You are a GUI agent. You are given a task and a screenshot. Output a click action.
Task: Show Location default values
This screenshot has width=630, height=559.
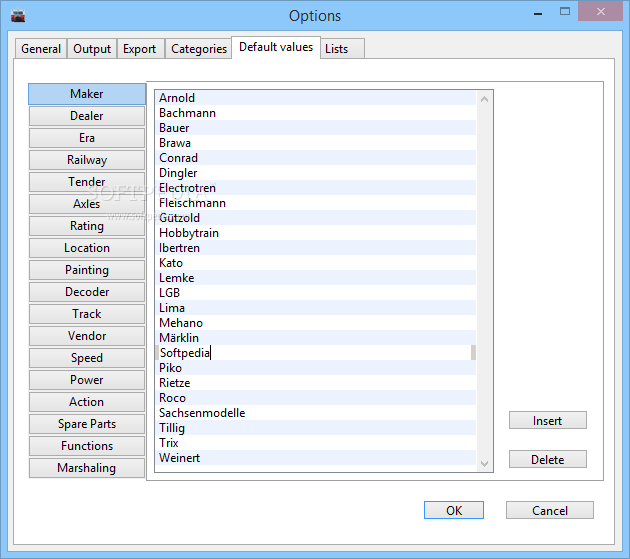pos(87,248)
